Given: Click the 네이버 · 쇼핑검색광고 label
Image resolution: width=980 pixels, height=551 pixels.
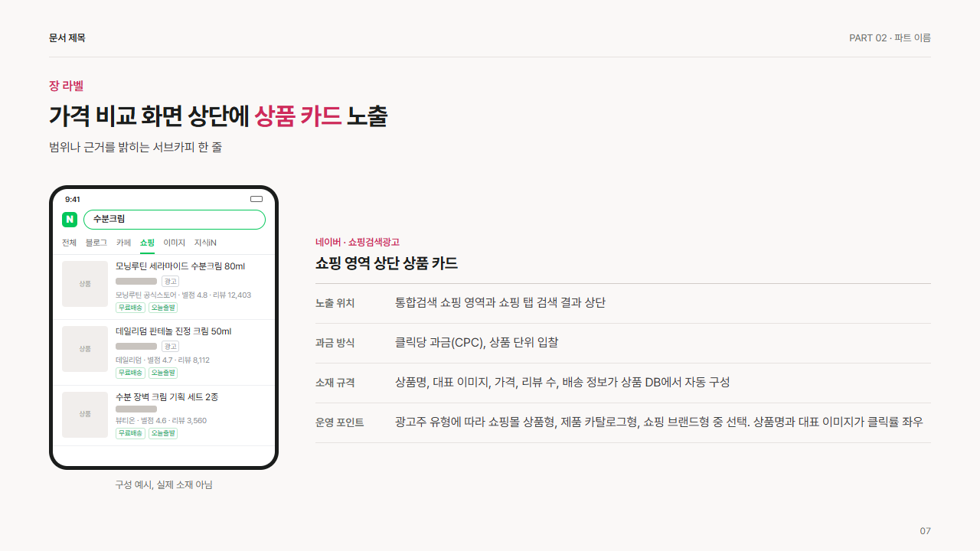Looking at the screenshot, I should pos(358,242).
